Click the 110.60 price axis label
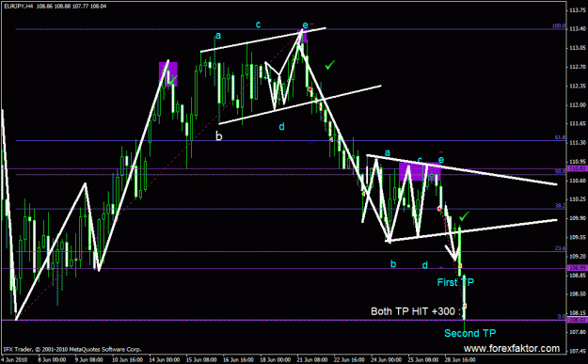Screen dimensions: 588x364 tap(578, 181)
